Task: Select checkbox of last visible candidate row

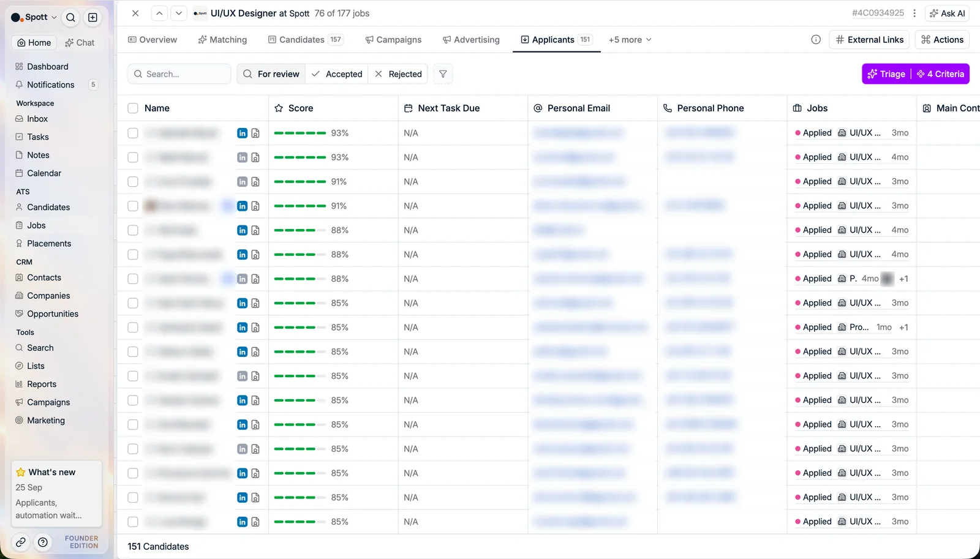Action: point(133,522)
